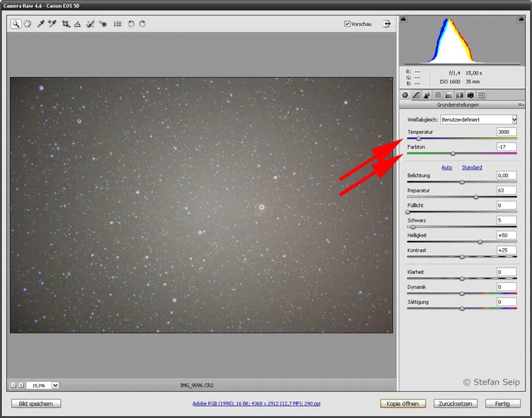
Task: Open the HSL / Grayscale tab
Action: coord(438,95)
